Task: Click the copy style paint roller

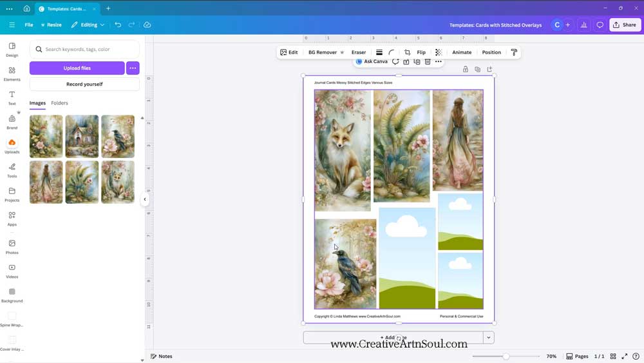Action: (x=514, y=52)
